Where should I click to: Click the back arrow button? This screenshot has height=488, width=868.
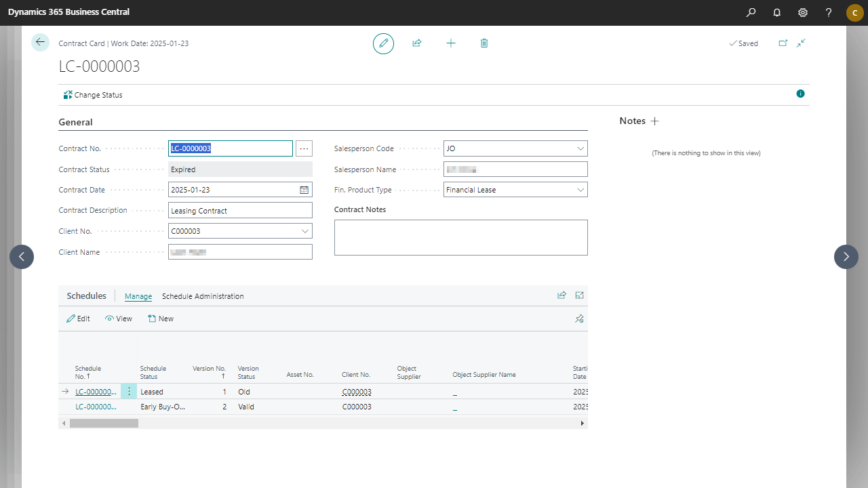click(x=41, y=42)
